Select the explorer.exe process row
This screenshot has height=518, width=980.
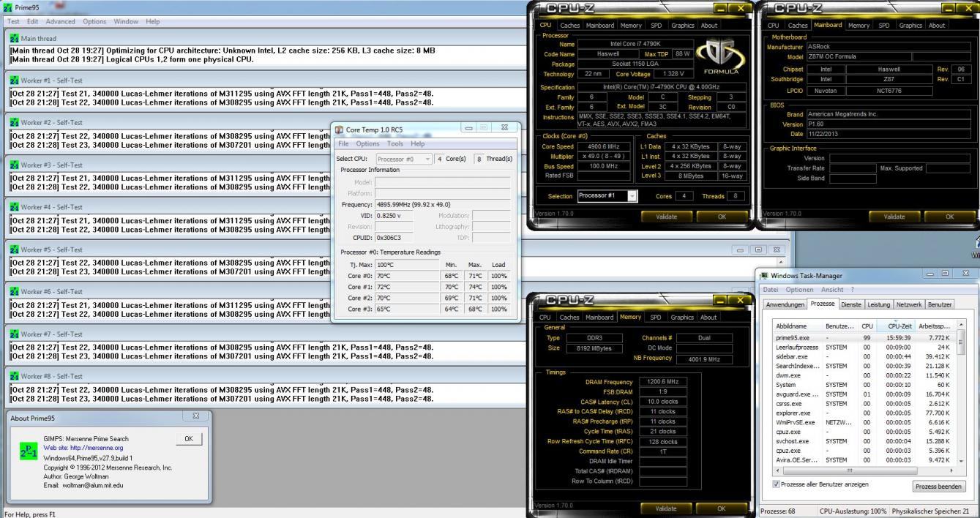[x=864, y=413]
